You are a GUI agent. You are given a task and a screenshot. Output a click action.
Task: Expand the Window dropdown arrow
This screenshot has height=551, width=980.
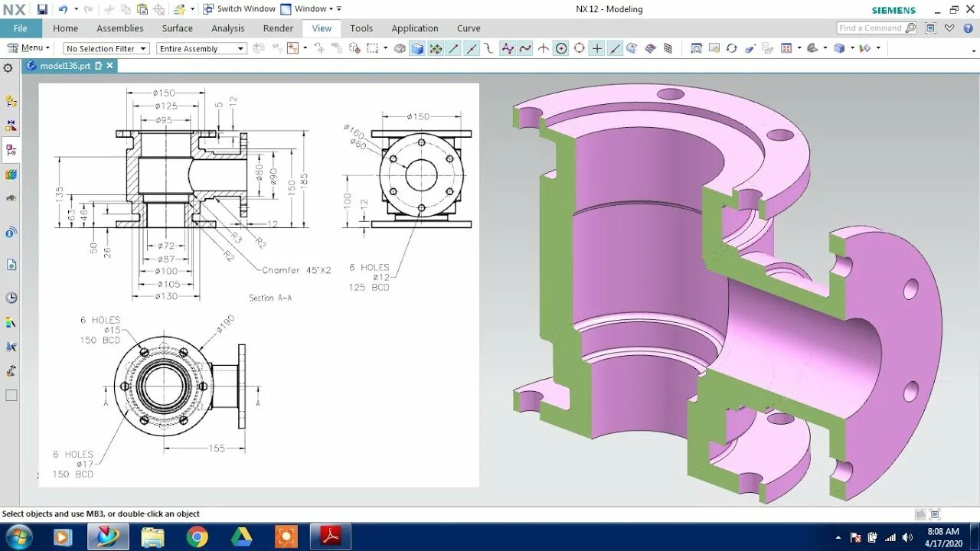329,8
